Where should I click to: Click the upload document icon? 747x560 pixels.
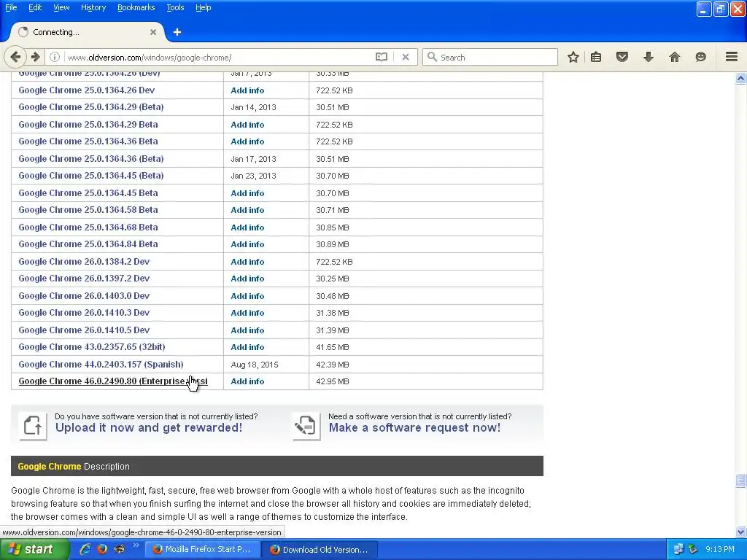(33, 425)
